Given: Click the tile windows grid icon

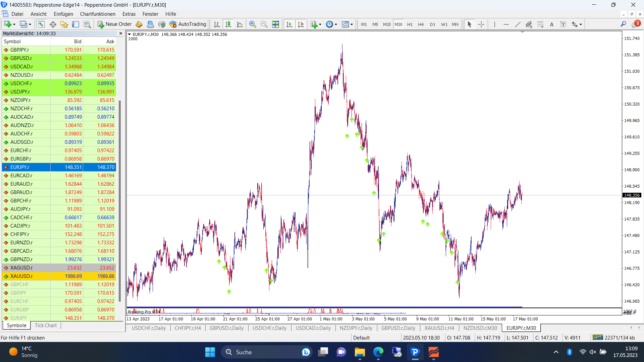Looking at the screenshot, I should [275, 24].
